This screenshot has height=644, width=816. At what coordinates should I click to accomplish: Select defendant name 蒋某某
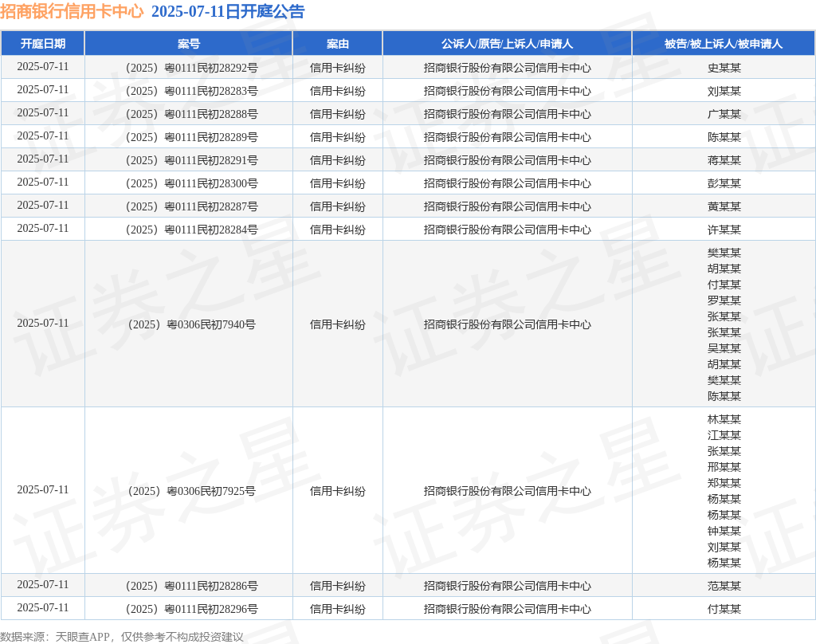tap(724, 160)
